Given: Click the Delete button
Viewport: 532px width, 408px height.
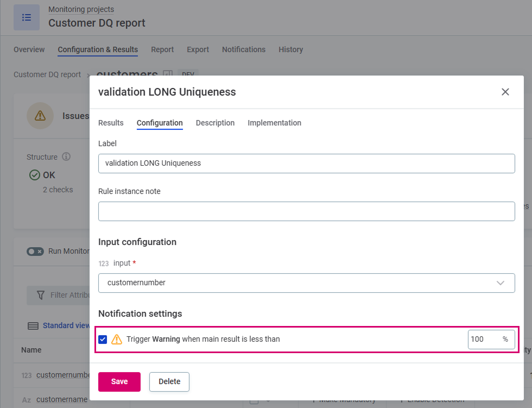Looking at the screenshot, I should pos(169,381).
